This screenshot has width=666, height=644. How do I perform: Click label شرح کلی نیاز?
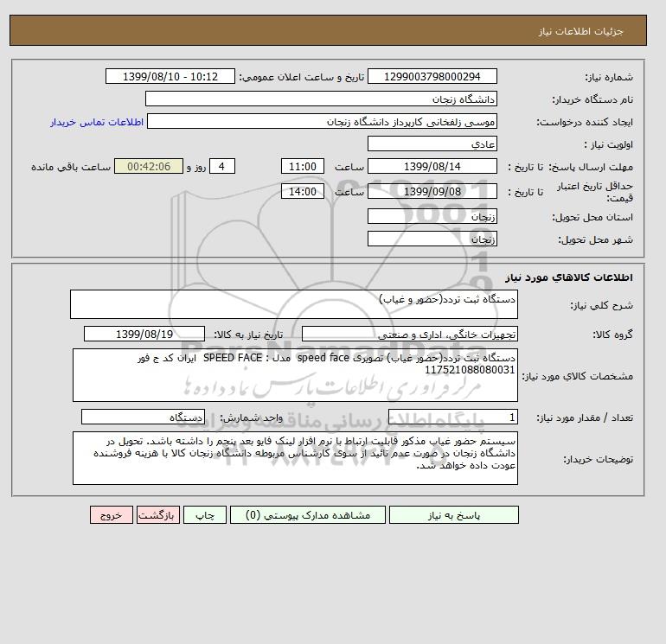pos(601,305)
